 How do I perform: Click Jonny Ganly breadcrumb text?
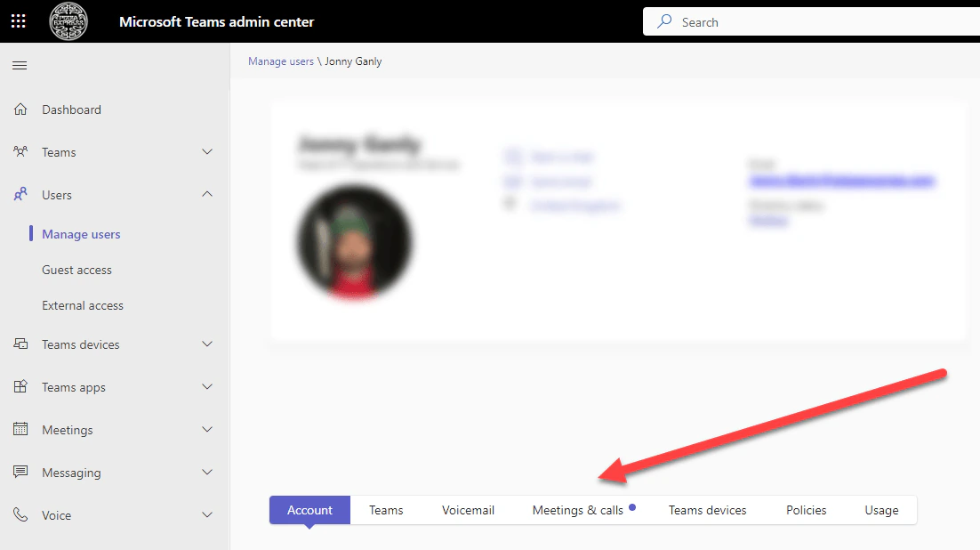click(x=353, y=61)
